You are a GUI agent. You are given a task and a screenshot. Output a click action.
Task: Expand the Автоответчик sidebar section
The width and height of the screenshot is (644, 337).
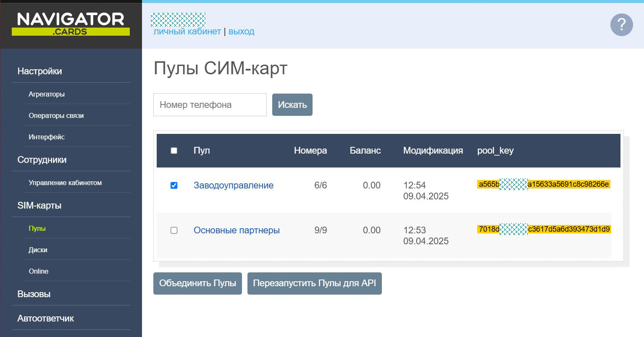[x=45, y=319]
